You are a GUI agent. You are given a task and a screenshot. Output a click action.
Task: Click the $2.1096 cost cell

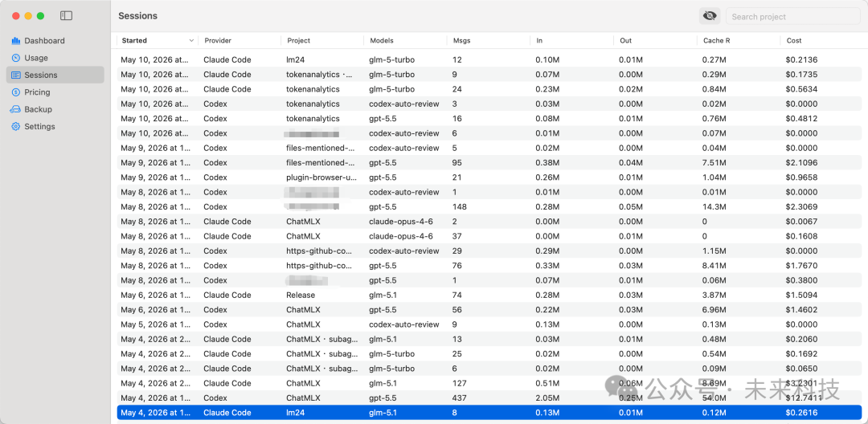coord(801,162)
